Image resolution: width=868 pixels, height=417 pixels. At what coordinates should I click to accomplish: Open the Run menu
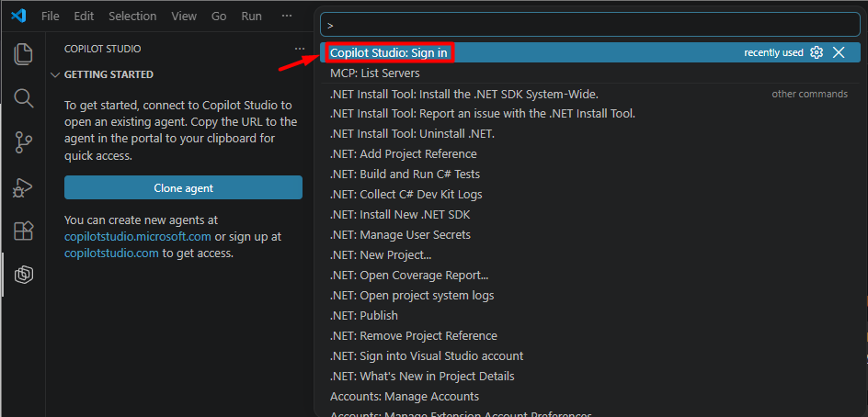pyautogui.click(x=251, y=16)
